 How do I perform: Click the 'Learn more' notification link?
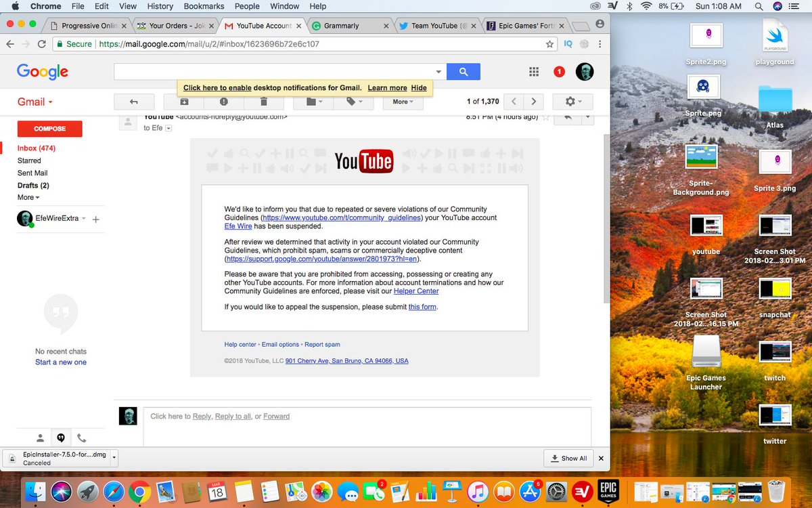click(x=387, y=88)
